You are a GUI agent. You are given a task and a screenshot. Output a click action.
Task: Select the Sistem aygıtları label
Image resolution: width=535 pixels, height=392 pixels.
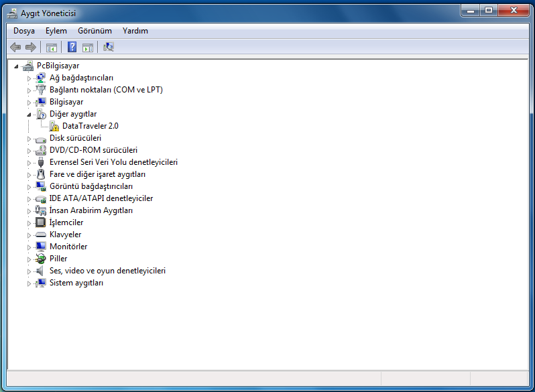tap(76, 283)
